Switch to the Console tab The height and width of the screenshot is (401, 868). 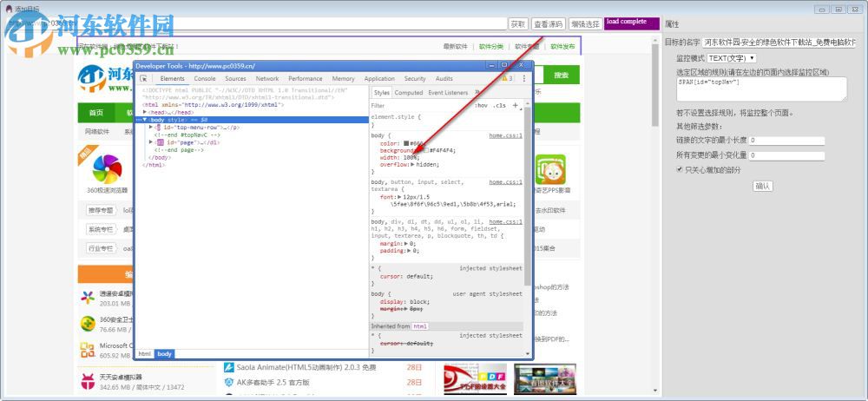[205, 79]
